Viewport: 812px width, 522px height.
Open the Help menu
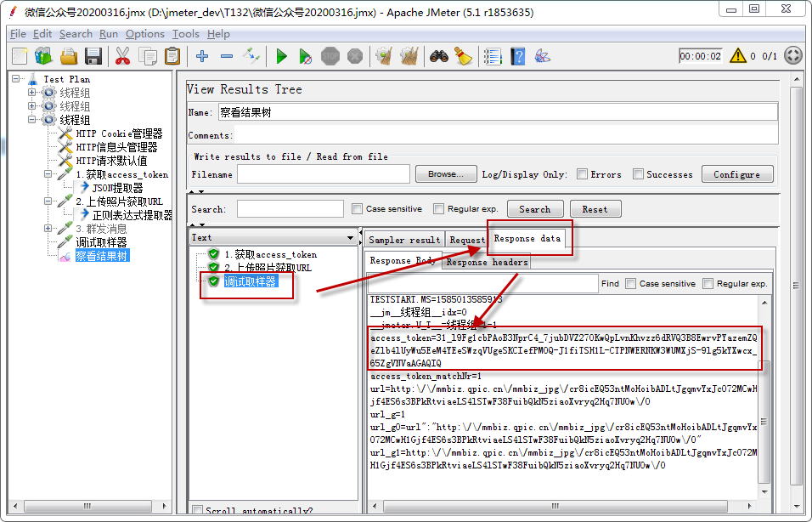[x=218, y=34]
